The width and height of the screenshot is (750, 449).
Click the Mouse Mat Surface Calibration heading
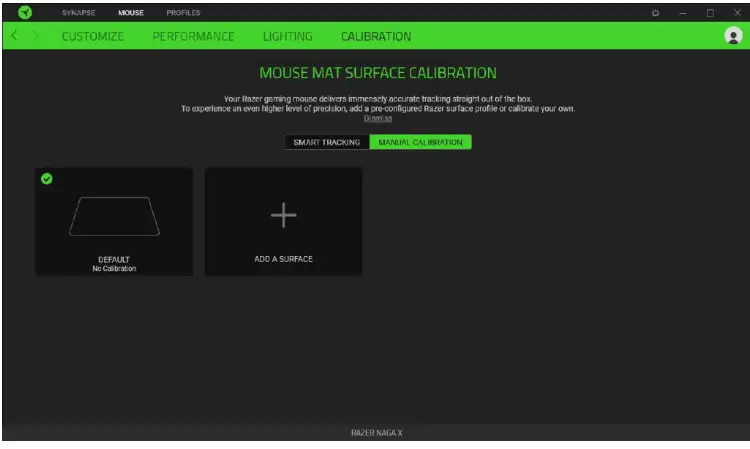[378, 73]
